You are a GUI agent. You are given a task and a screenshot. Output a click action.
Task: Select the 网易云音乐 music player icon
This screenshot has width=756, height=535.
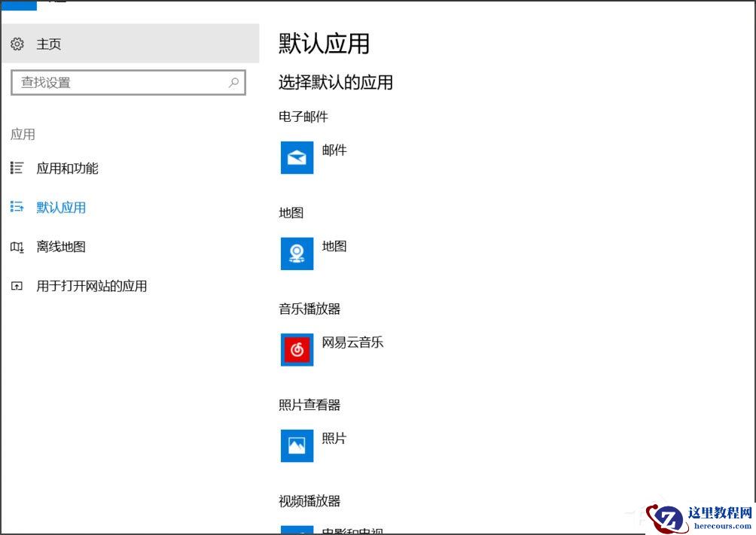pos(297,350)
